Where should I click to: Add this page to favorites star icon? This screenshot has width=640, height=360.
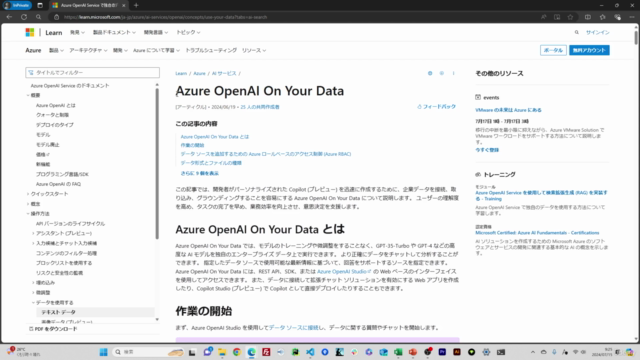point(570,17)
